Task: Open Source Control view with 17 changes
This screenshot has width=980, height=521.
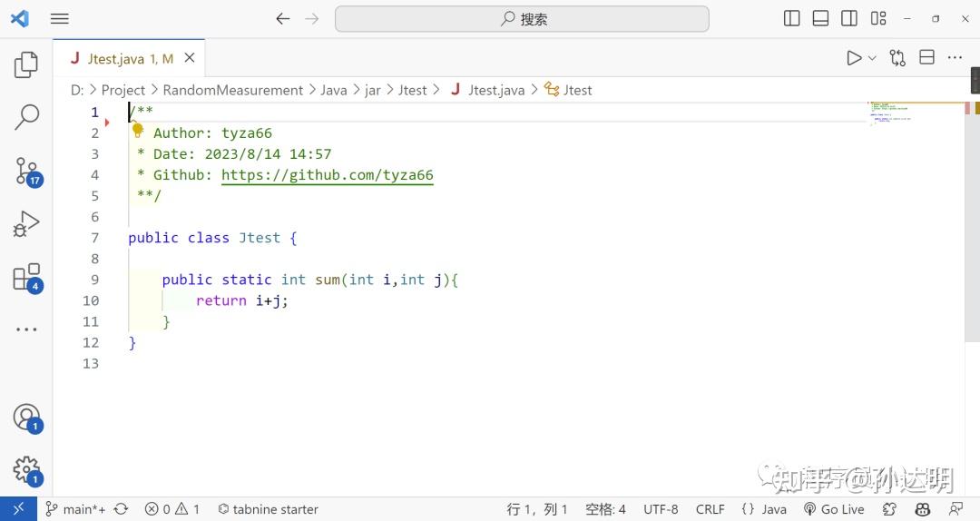Action: (26, 170)
